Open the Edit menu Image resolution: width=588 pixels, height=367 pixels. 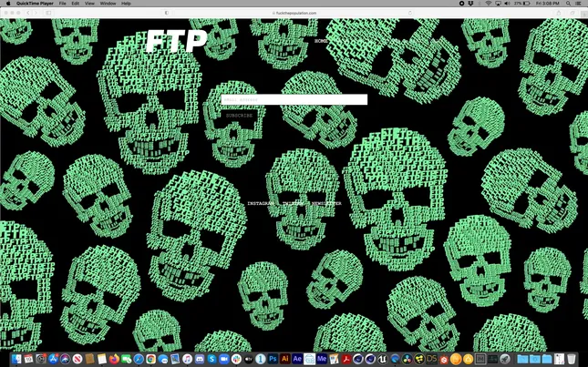76,4
